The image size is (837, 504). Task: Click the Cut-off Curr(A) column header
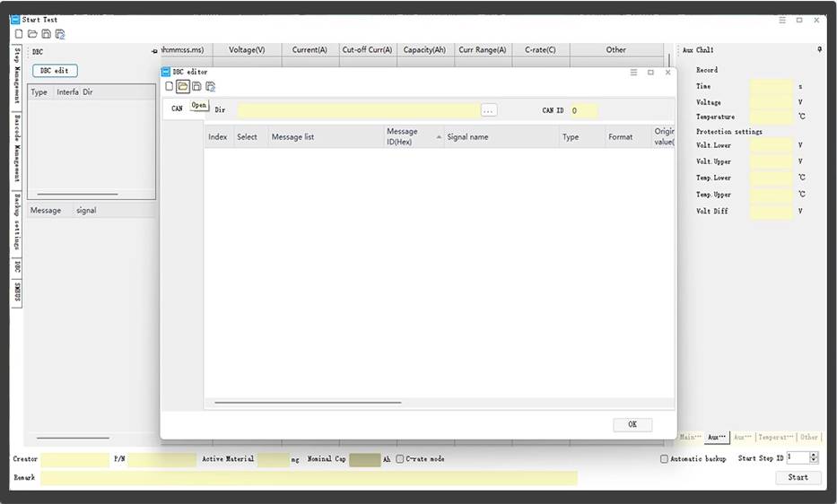click(x=367, y=49)
